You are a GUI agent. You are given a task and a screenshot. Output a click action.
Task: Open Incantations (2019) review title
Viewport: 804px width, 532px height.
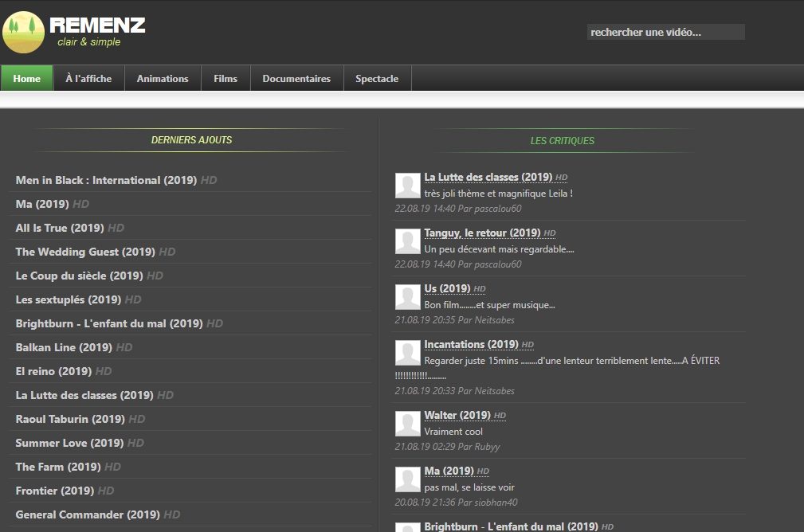[x=471, y=344]
